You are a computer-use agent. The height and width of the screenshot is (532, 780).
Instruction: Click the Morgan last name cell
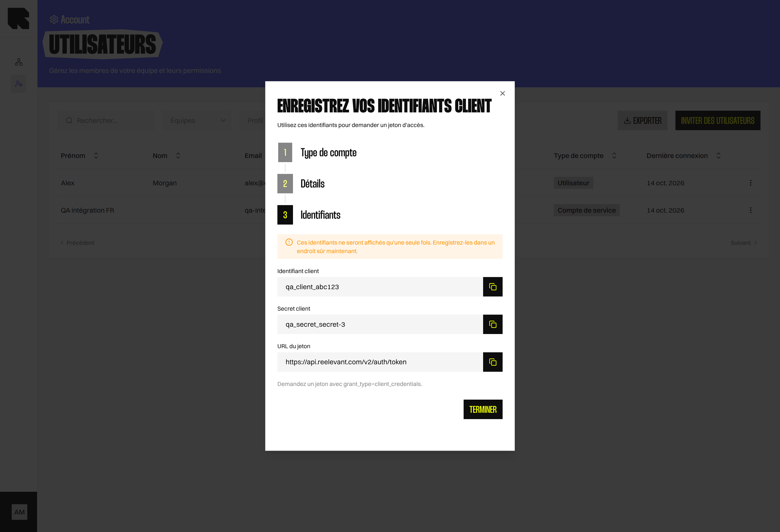[165, 183]
